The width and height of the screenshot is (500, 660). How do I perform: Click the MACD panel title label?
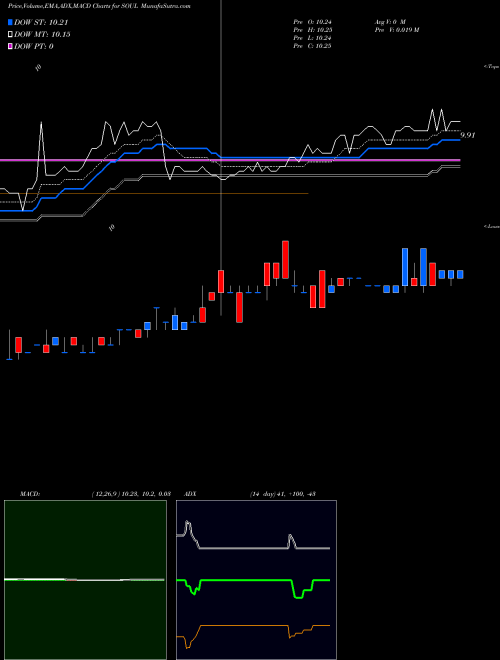click(30, 494)
